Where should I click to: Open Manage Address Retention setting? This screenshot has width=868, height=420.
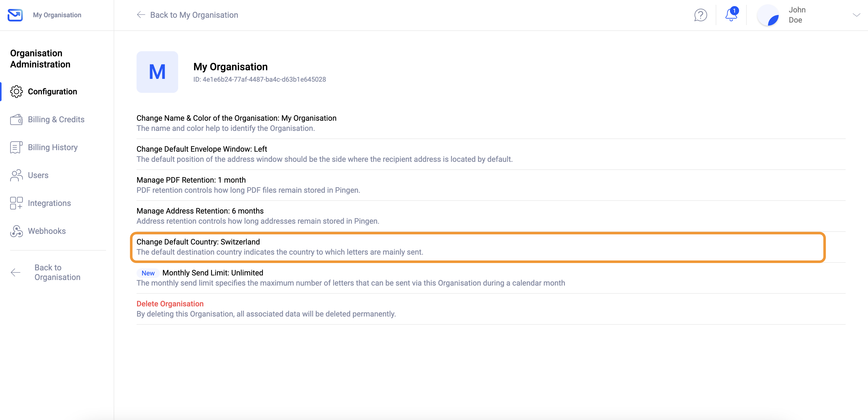(x=491, y=216)
